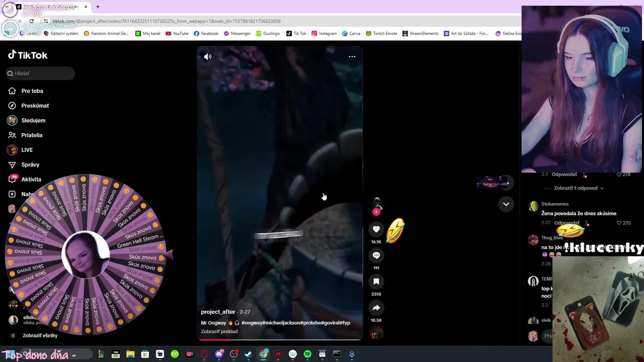The width and height of the screenshot is (644, 362).
Task: Reload page with browser refresh button
Action: 31,21
